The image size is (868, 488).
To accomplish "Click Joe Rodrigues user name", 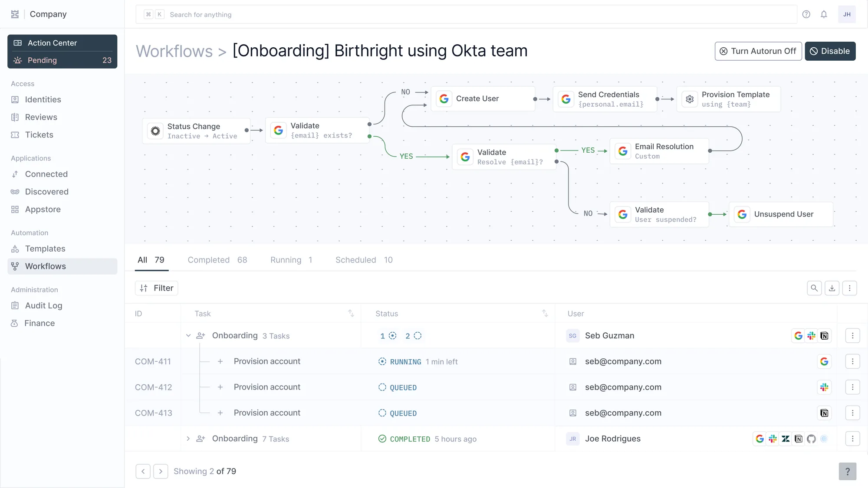I will (x=612, y=439).
